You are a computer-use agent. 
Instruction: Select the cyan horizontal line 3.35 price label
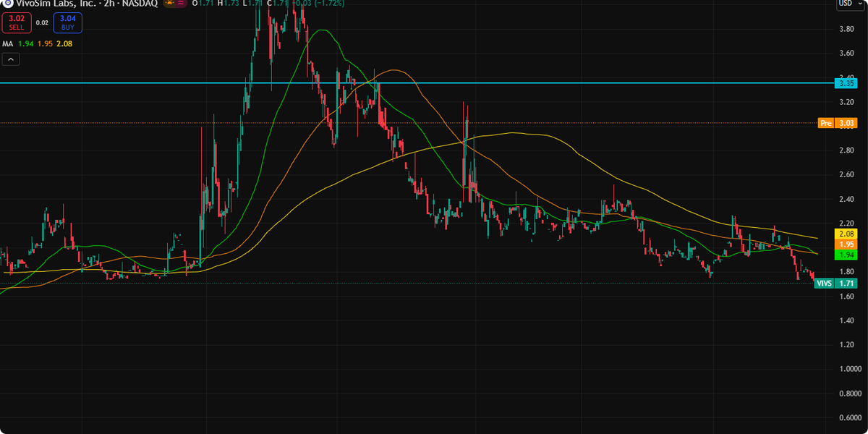(x=846, y=83)
